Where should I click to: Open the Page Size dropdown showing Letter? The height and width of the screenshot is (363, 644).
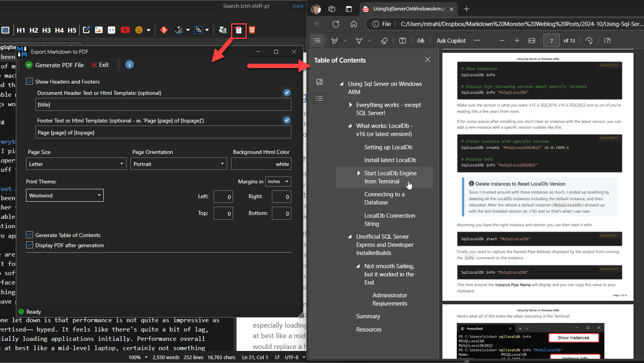click(77, 164)
